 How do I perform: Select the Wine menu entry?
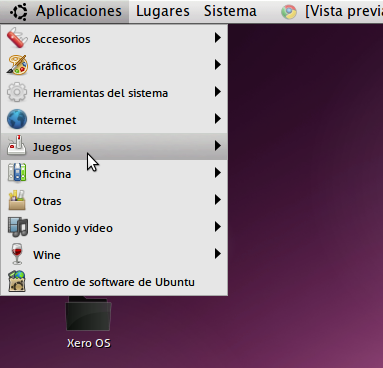[x=114, y=254]
